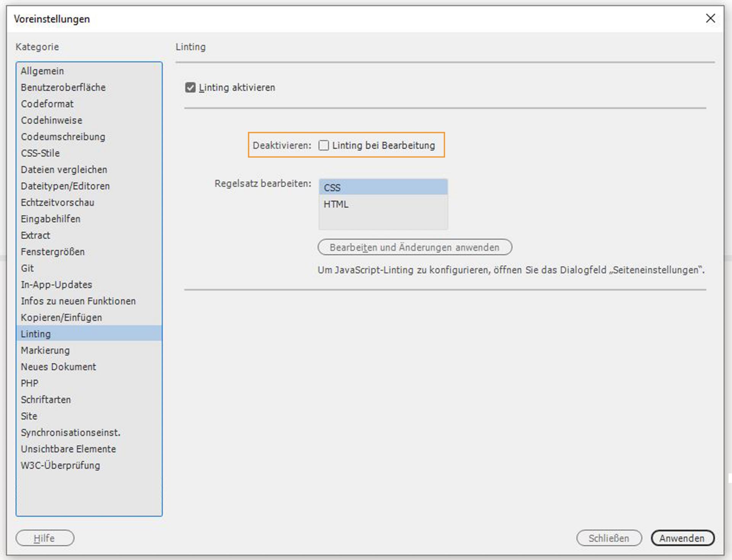Open the Neues Dokument category
The image size is (732, 560).
click(58, 366)
